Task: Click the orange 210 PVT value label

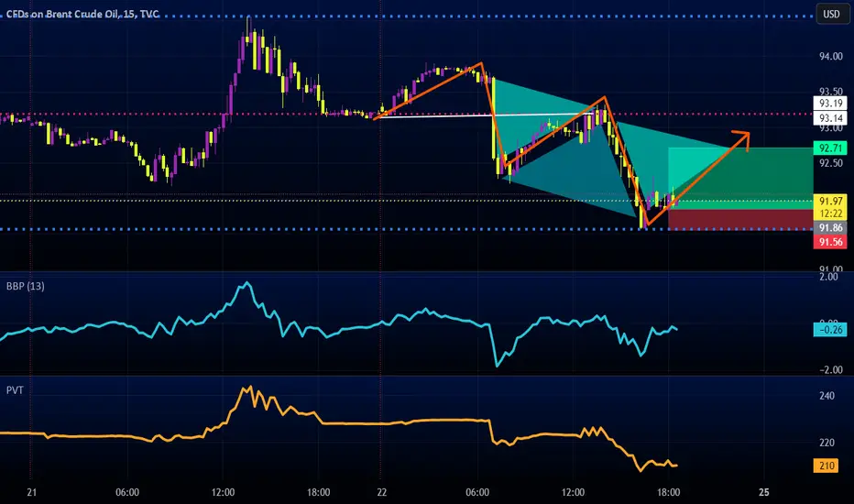Action: click(827, 466)
